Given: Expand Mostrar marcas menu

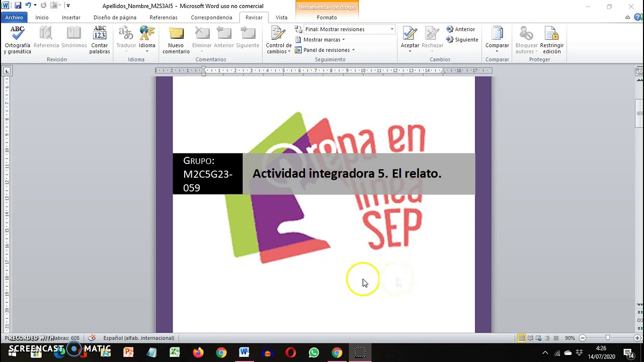Looking at the screenshot, I should (320, 40).
